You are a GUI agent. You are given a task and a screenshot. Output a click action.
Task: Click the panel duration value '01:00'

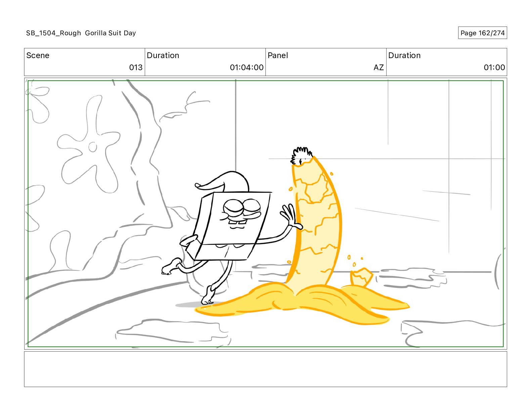tap(494, 67)
